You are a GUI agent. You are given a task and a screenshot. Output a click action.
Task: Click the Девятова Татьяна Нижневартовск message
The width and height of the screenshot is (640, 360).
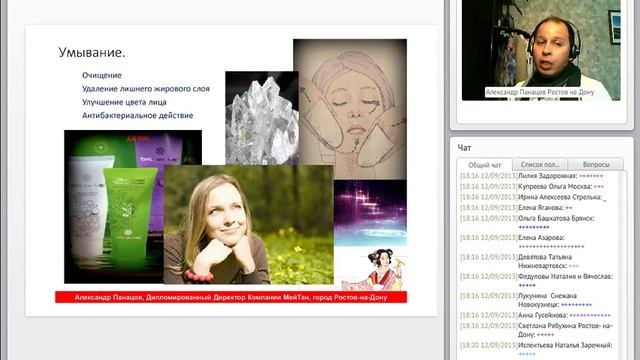[519, 261]
